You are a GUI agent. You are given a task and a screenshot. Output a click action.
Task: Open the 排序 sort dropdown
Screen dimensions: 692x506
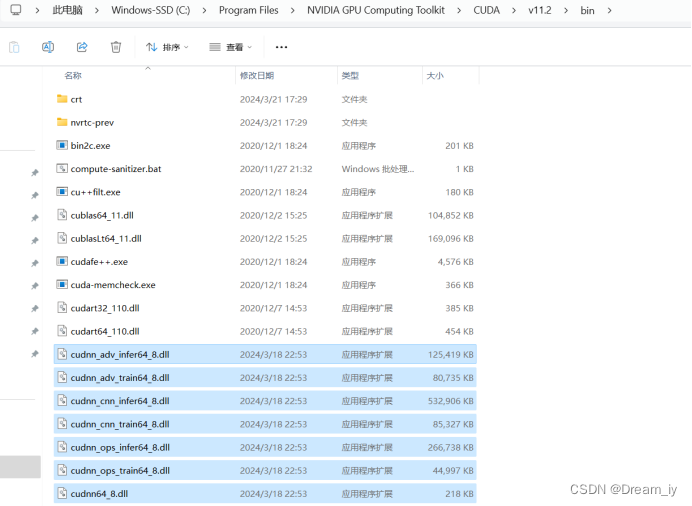[167, 47]
